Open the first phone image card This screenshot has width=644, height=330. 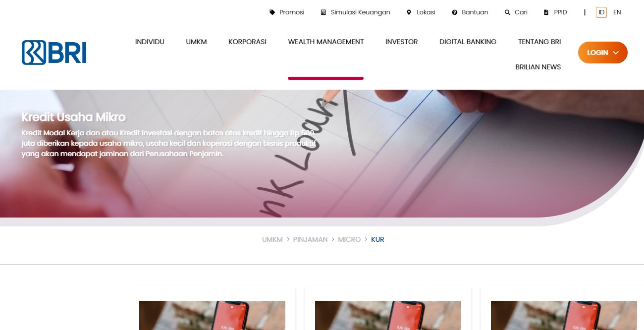click(212, 315)
